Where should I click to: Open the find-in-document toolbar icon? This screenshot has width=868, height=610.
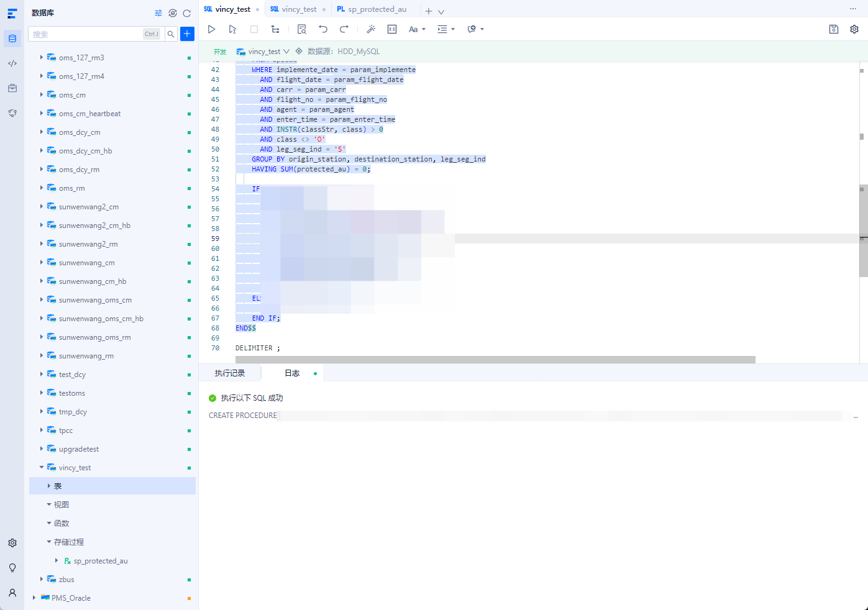(x=302, y=29)
